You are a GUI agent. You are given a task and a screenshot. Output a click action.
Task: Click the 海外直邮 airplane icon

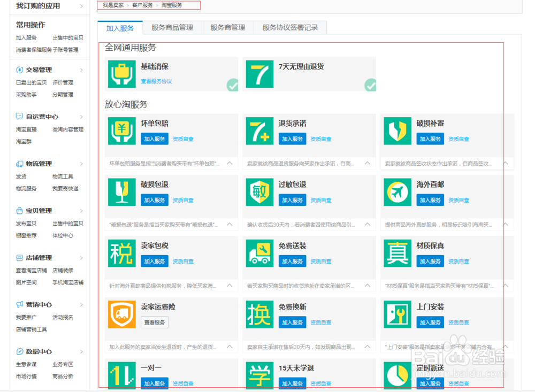(x=398, y=192)
